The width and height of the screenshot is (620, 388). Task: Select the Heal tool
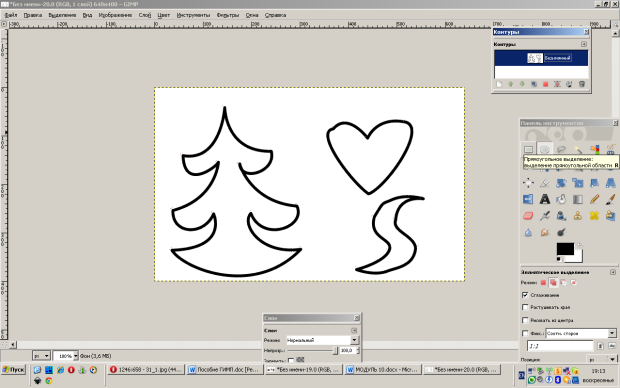pos(594,216)
